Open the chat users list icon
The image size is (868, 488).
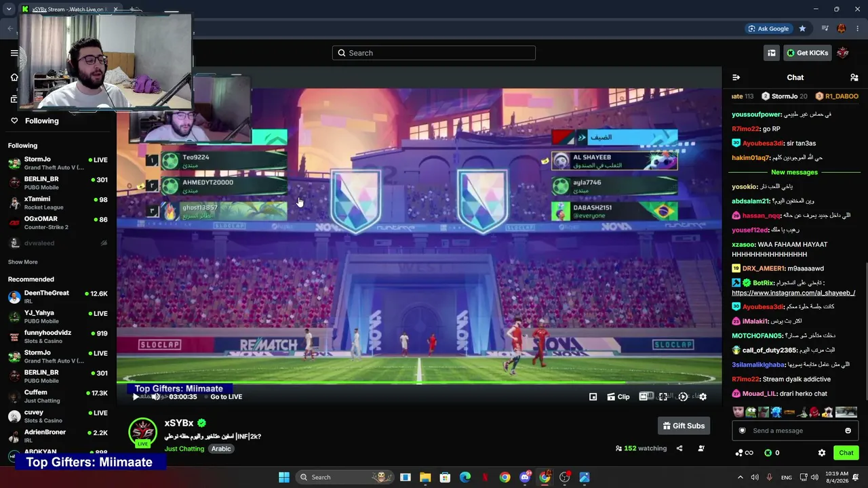(x=854, y=77)
